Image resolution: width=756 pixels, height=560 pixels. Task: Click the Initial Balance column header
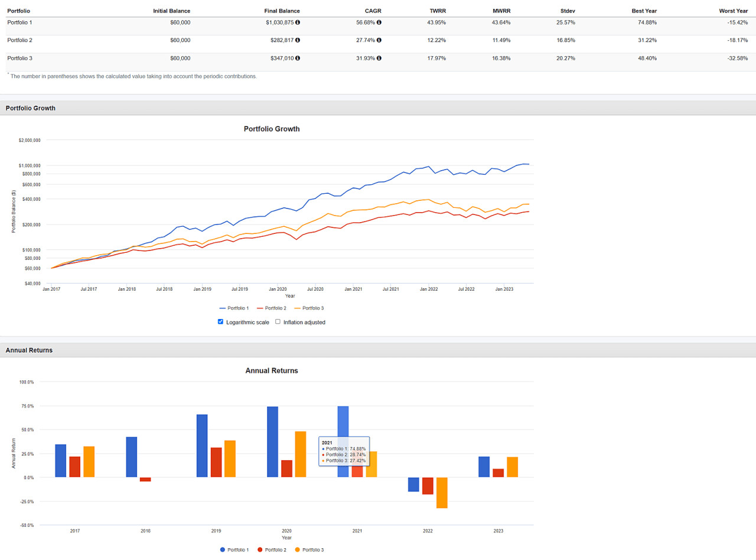(171, 11)
